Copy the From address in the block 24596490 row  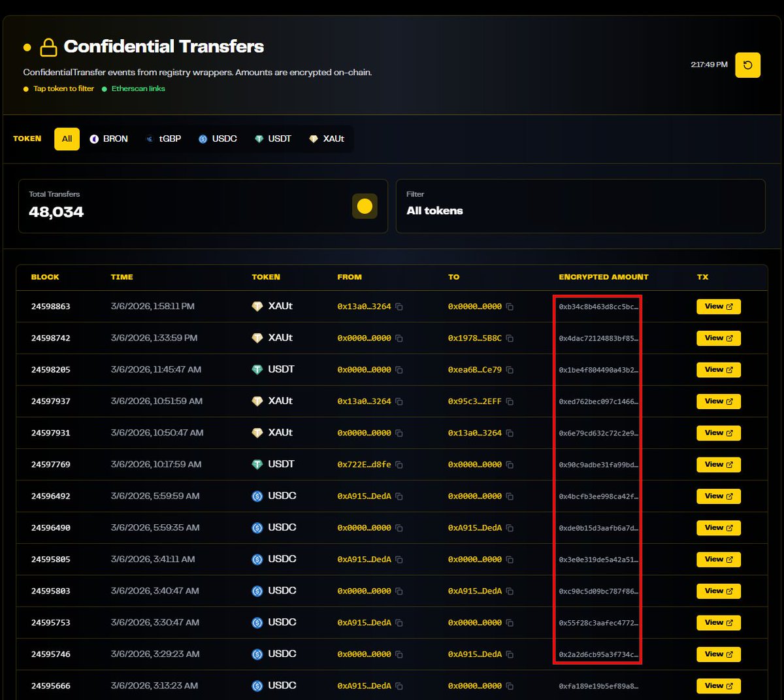tap(399, 528)
